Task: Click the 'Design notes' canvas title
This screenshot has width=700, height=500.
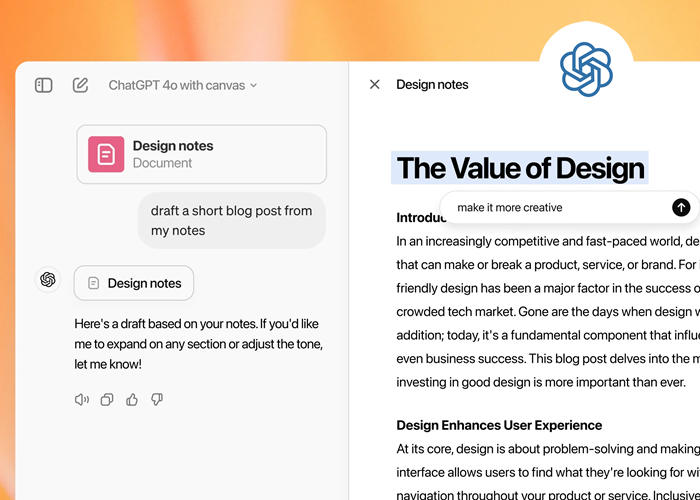Action: (432, 84)
